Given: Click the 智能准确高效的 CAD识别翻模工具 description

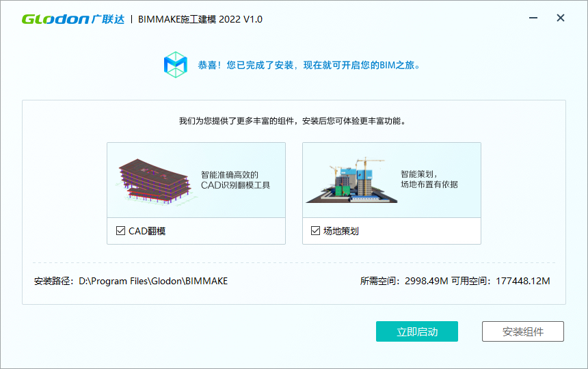Looking at the screenshot, I should point(235,180).
